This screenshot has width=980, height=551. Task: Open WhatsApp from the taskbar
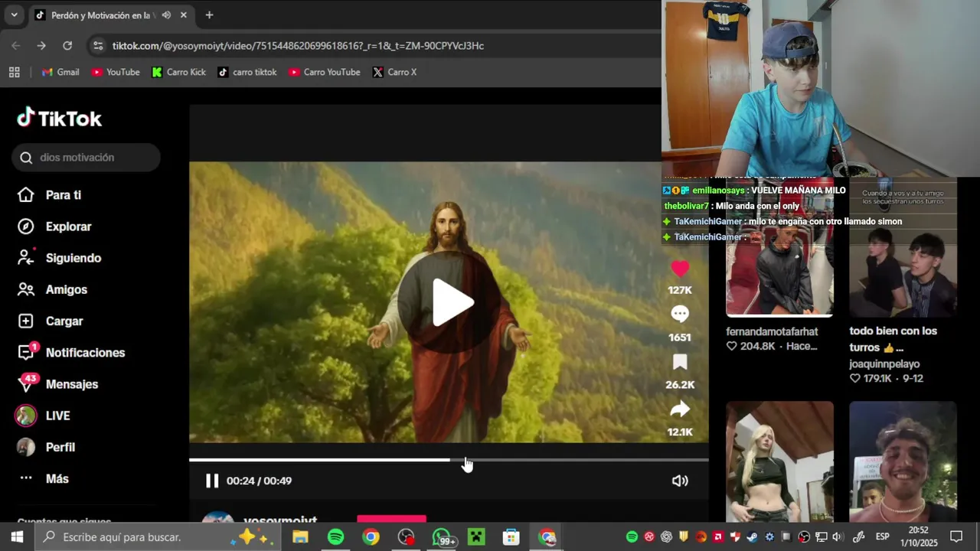(442, 537)
